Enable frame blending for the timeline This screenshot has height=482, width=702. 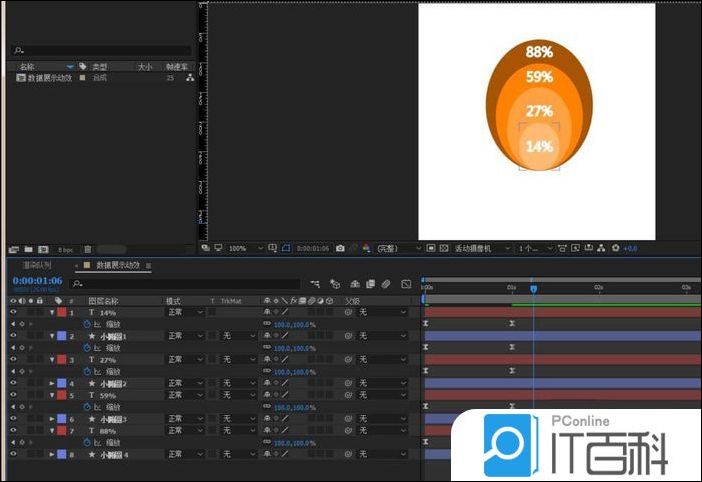(x=370, y=284)
